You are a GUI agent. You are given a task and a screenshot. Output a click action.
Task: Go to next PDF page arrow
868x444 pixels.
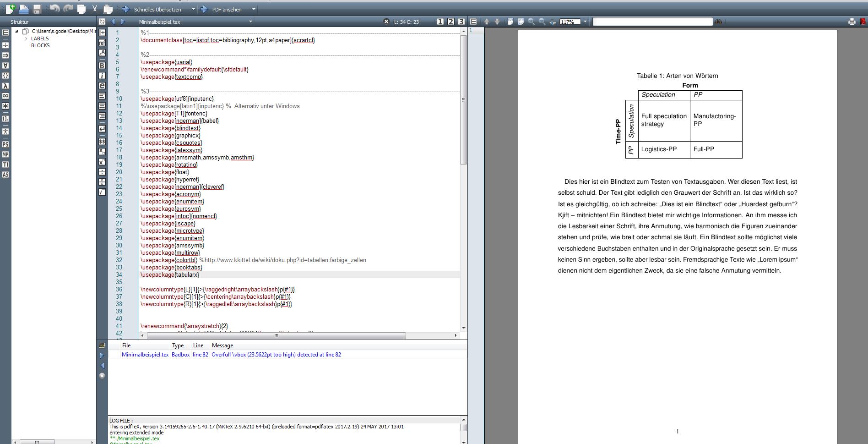pos(497,22)
